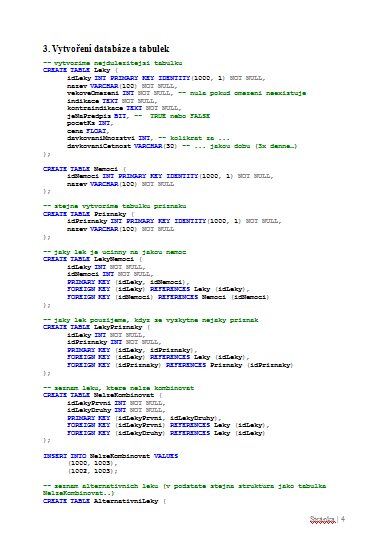Viewport: 390px width, 545px height.
Task: Click the "INSERT INTO NelzeKombinovat VALUES" line
Action: [x=111, y=456]
